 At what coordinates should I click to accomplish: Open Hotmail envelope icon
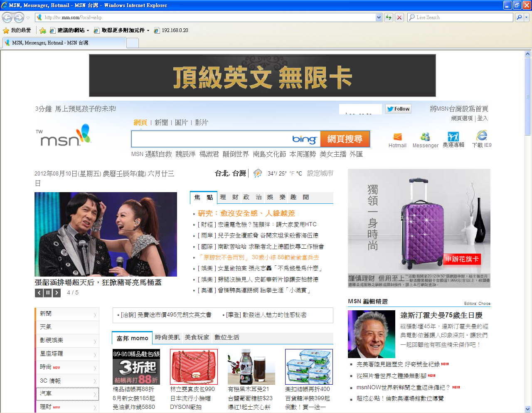click(397, 137)
